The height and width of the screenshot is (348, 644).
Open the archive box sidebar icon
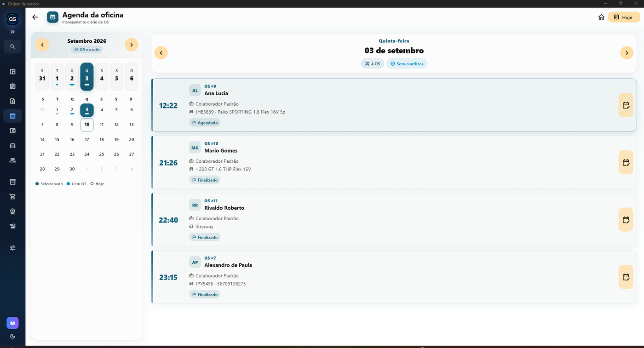coord(12,182)
